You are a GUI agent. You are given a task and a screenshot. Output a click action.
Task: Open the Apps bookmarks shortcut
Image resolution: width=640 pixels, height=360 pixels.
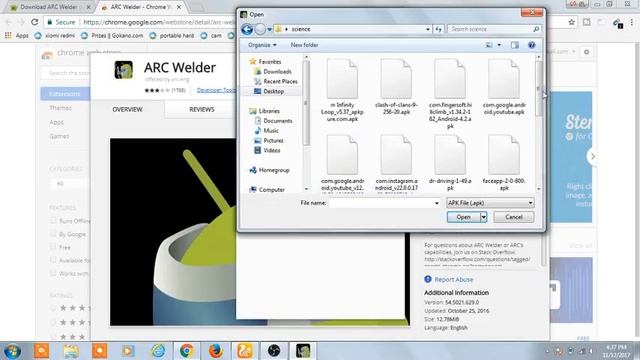point(17,36)
